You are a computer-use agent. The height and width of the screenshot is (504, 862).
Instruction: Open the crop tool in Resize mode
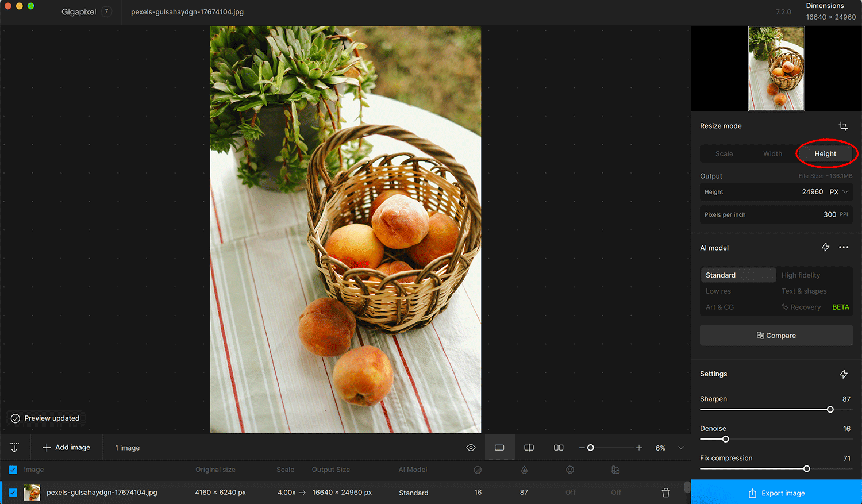point(843,126)
